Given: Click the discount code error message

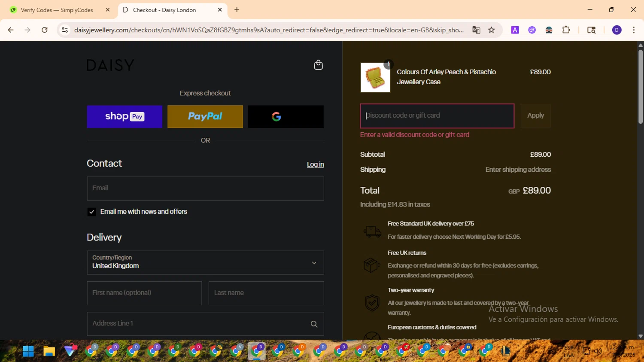Looking at the screenshot, I should tap(415, 134).
